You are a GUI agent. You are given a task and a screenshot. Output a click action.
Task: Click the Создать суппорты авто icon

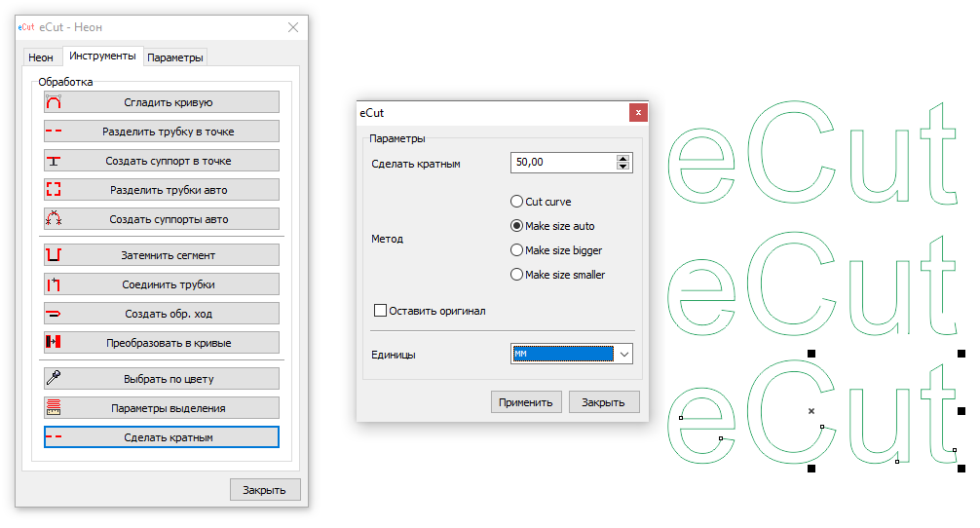pos(54,218)
